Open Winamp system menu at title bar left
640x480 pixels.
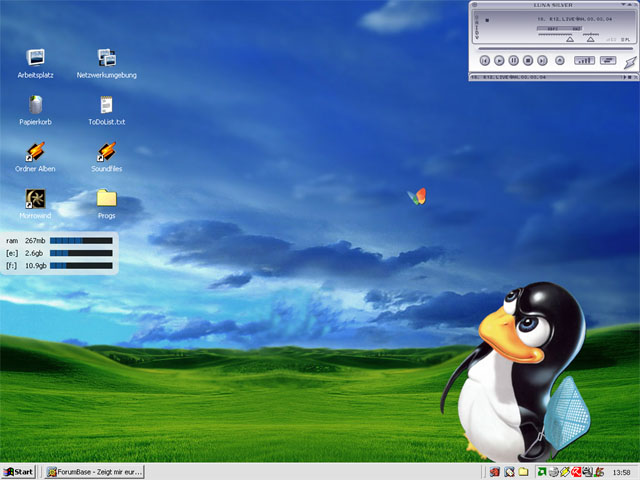point(475,4)
